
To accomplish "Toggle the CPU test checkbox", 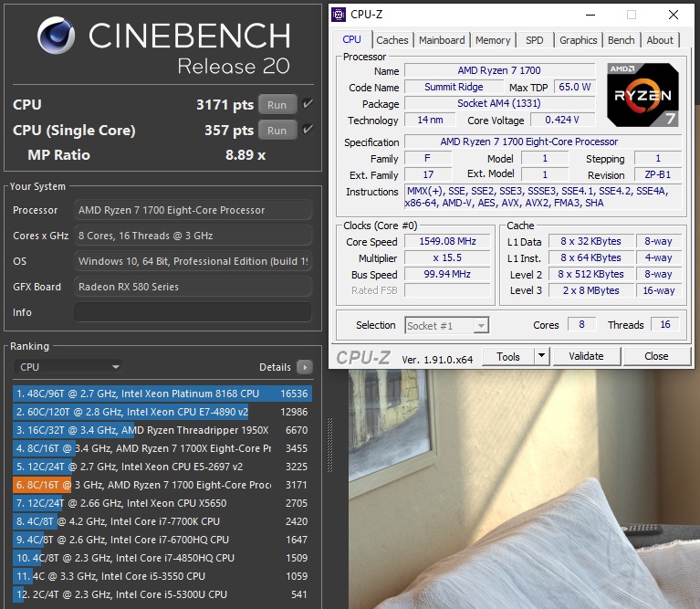I will (x=308, y=104).
